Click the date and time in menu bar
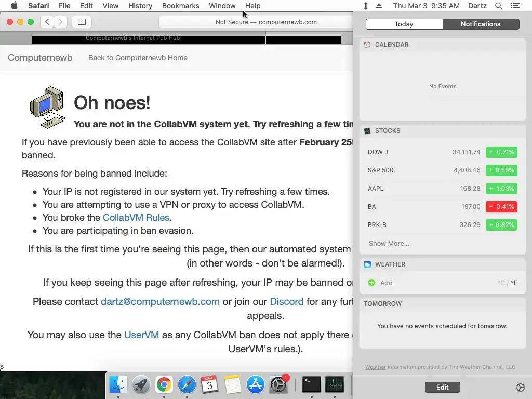Image resolution: width=532 pixels, height=399 pixels. 426,6
